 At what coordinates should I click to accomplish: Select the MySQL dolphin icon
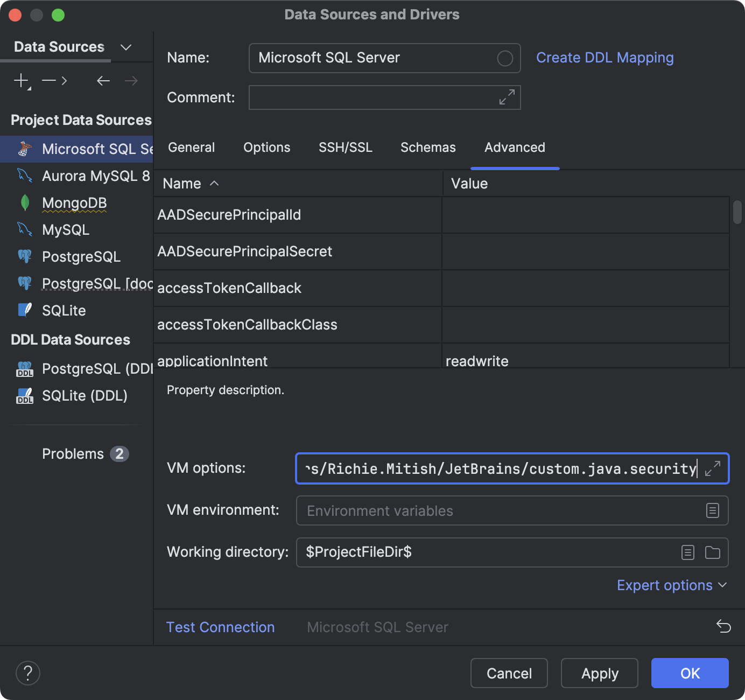pos(24,230)
